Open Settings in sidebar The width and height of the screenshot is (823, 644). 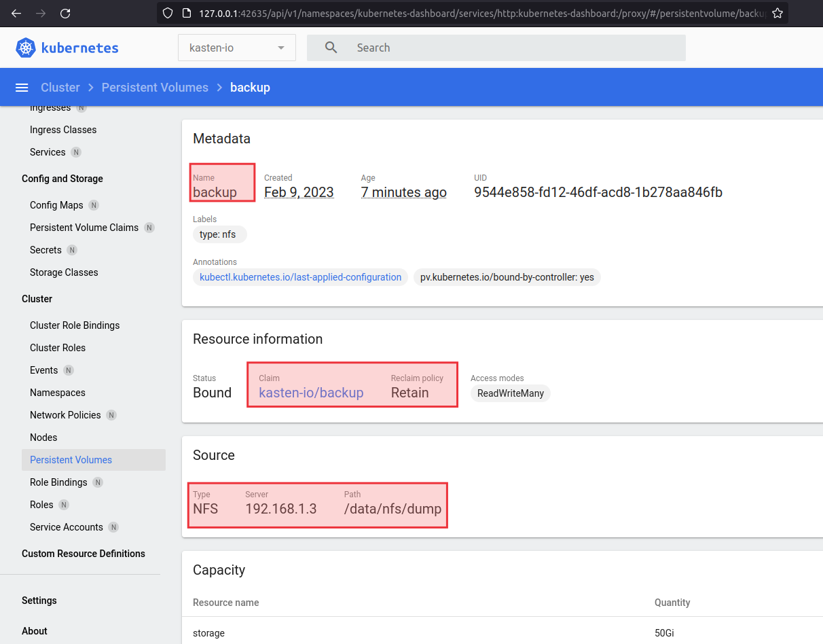pos(39,601)
